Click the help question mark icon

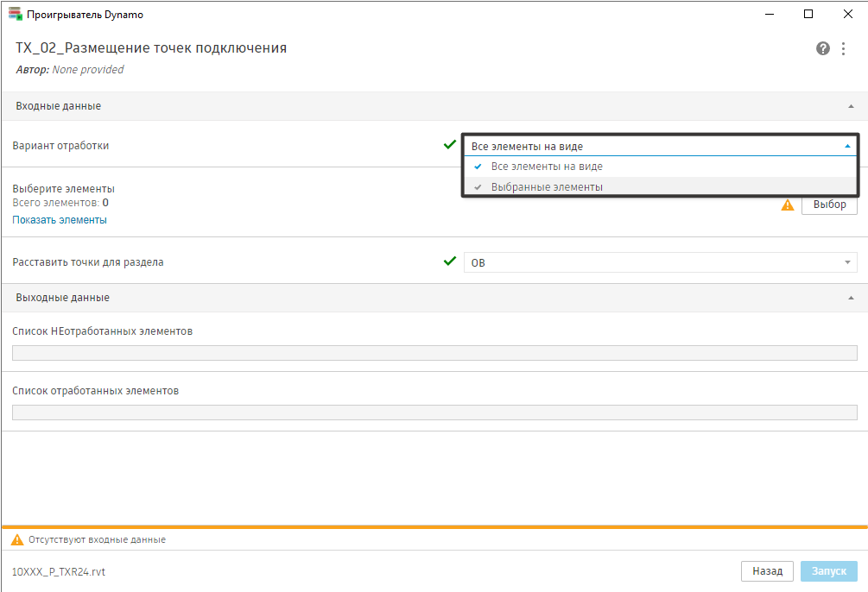click(823, 48)
